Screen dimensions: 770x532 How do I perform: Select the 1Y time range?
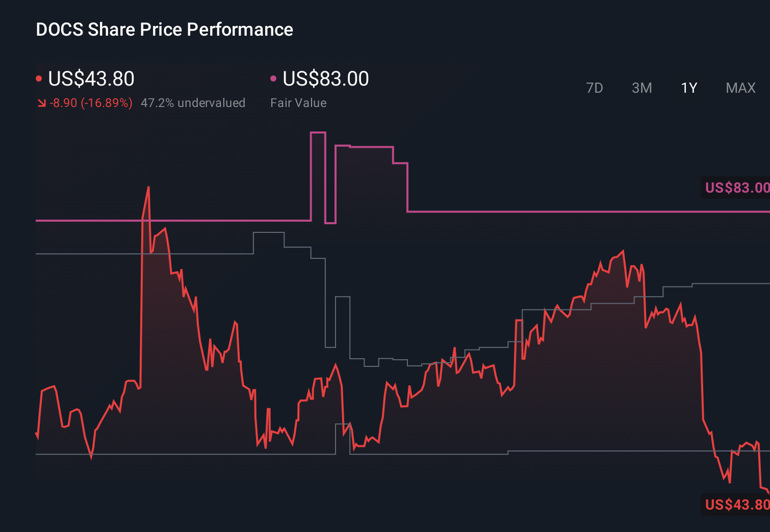tap(688, 88)
